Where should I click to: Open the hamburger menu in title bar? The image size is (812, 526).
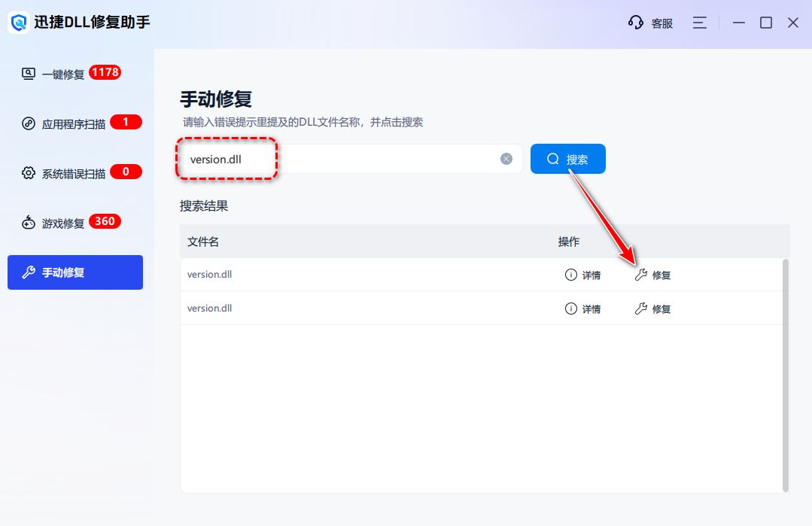click(700, 23)
